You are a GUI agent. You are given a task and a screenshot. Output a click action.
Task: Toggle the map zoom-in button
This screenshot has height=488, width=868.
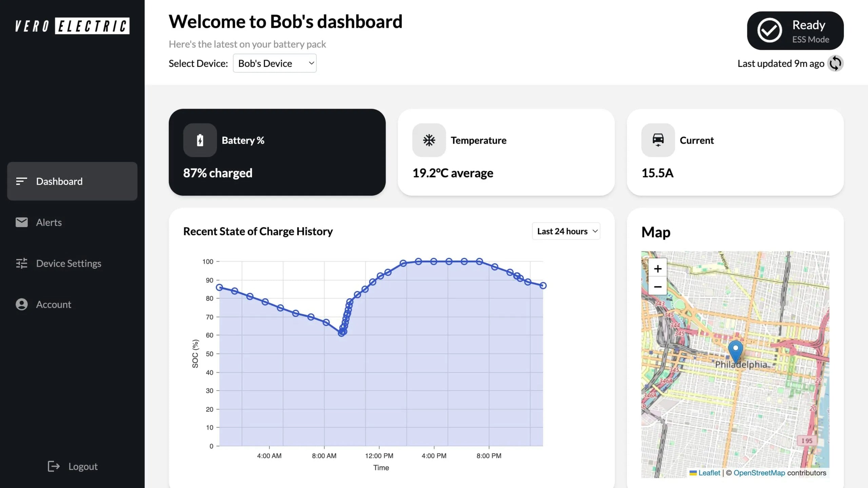click(657, 268)
